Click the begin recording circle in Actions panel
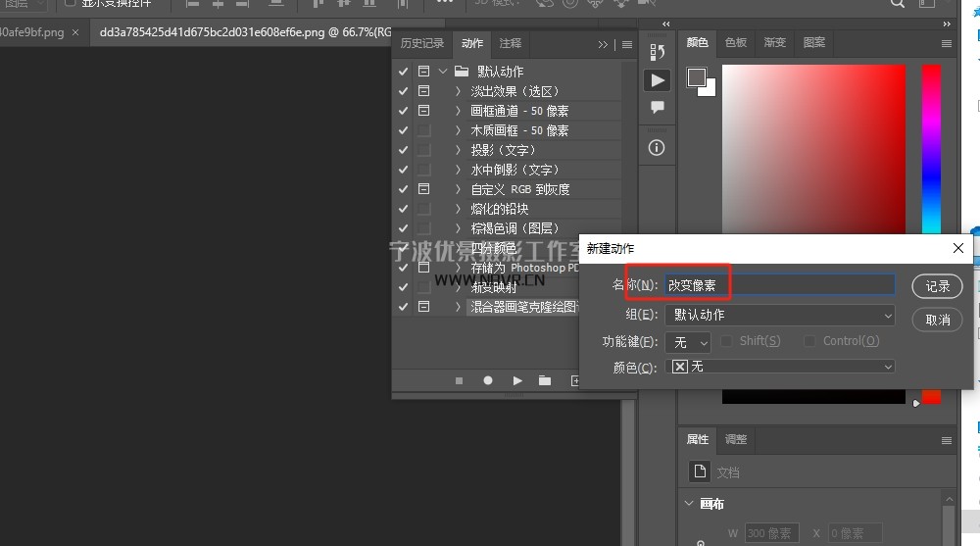Image resolution: width=980 pixels, height=546 pixels. 488,380
